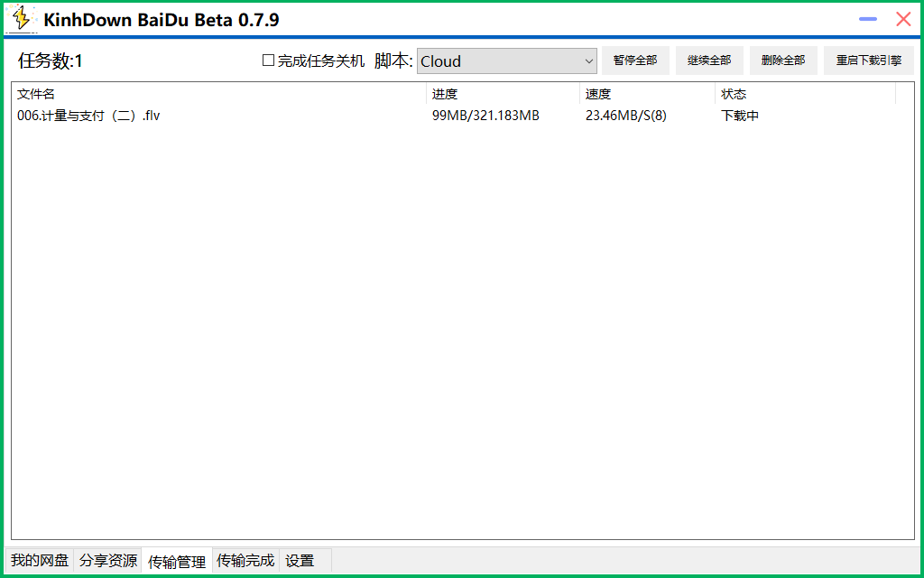Image resolution: width=924 pixels, height=578 pixels.
Task: Click 删除全部 to remove all tasks
Action: [782, 61]
